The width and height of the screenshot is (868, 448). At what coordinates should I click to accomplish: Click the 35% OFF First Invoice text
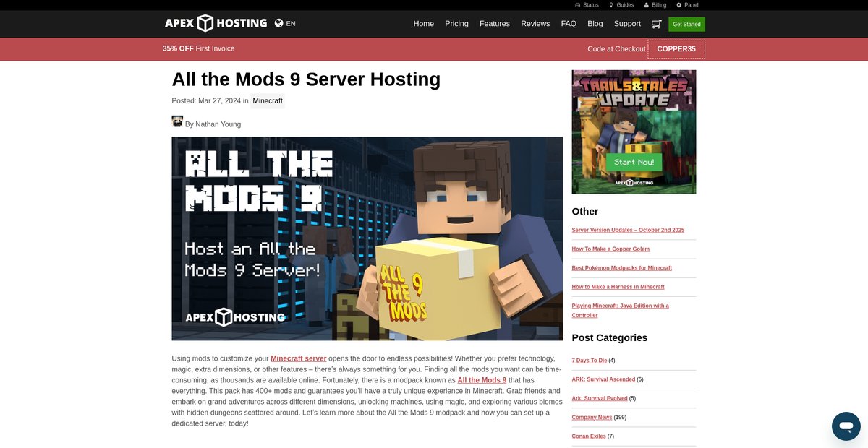tap(198, 49)
